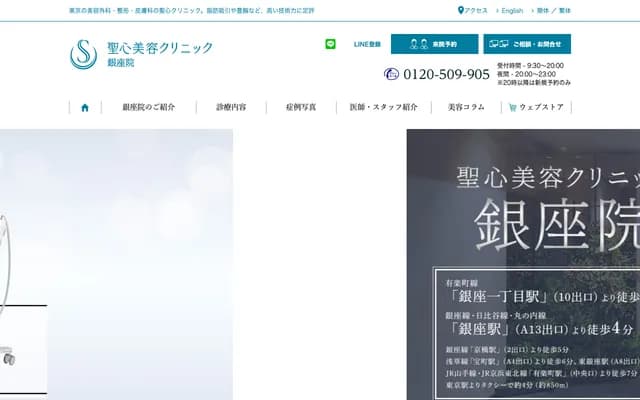Image resolution: width=640 pixels, height=400 pixels.
Task: Switch to 繁体 Chinese version
Action: click(x=565, y=10)
